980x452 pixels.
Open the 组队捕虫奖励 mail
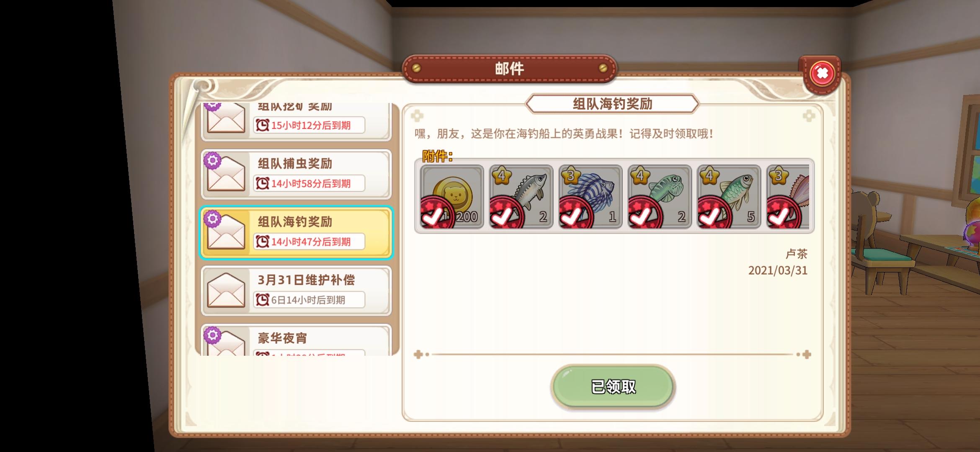point(296,174)
